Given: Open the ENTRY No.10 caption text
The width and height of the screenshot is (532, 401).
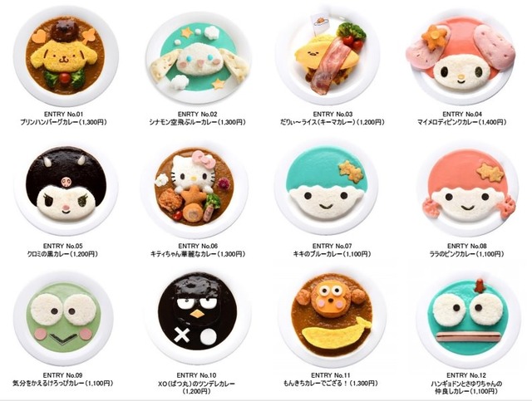Looking at the screenshot, I should pyautogui.click(x=196, y=384).
